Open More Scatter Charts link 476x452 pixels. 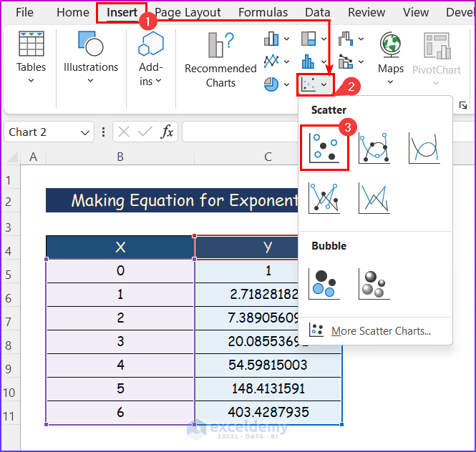381,331
